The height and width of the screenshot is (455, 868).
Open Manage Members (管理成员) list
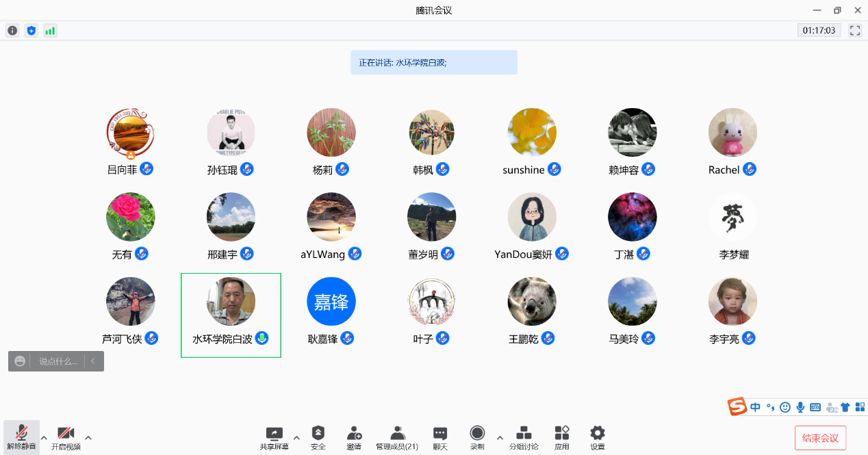397,437
